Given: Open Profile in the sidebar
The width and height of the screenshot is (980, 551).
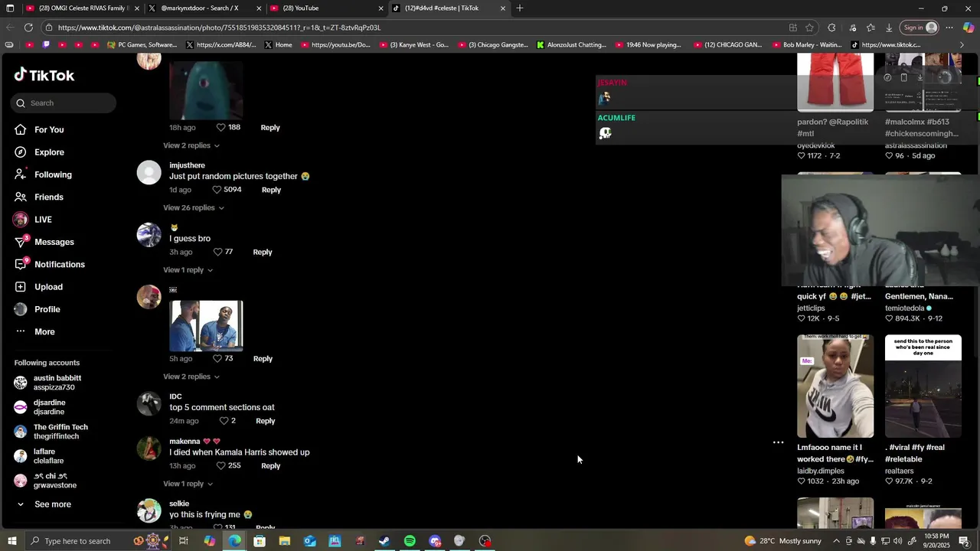Looking at the screenshot, I should (x=47, y=309).
